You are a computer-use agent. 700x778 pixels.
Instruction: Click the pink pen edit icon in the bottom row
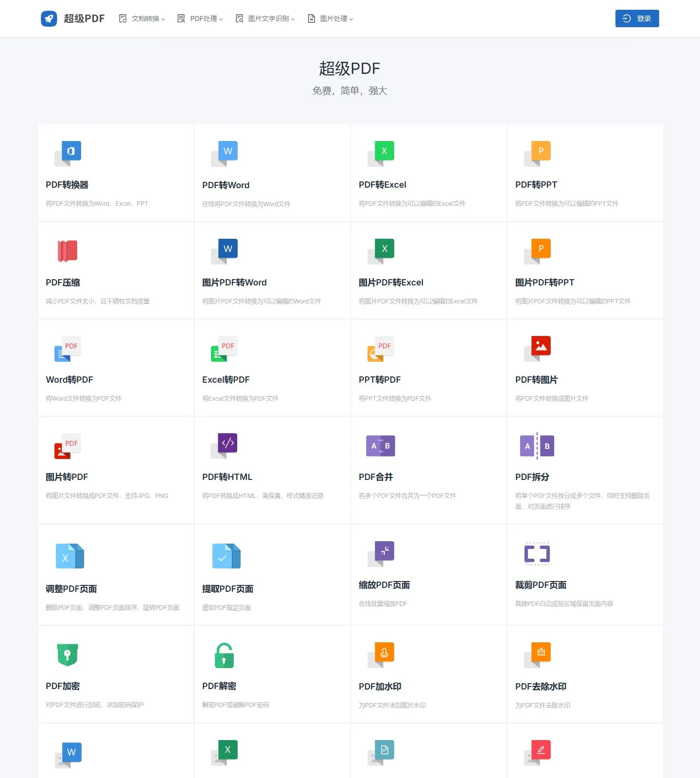pos(537,753)
